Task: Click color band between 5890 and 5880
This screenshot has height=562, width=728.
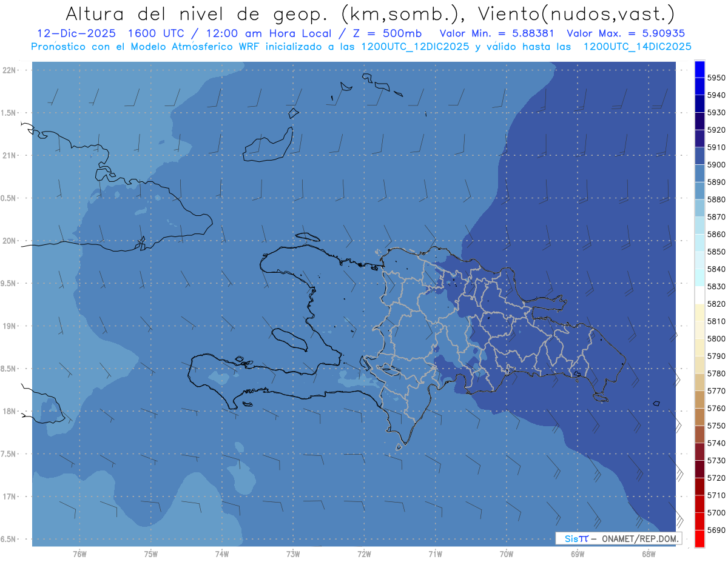Action: pyautogui.click(x=699, y=191)
